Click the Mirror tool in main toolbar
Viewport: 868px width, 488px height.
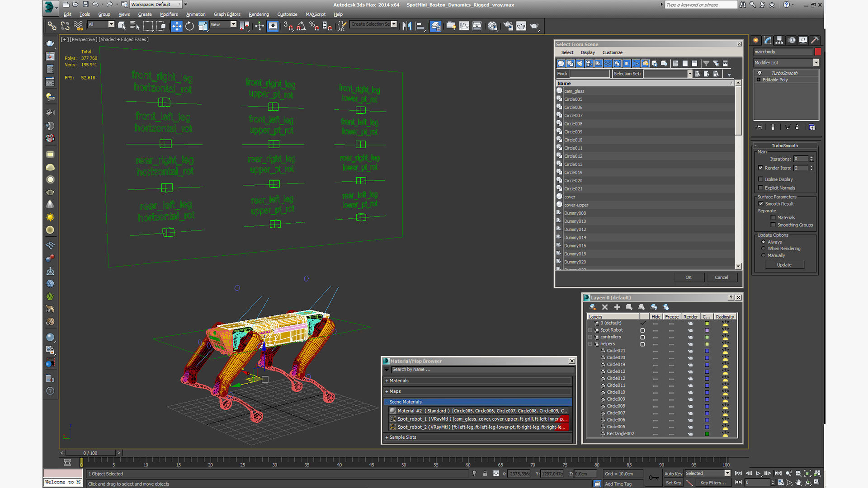(x=407, y=26)
